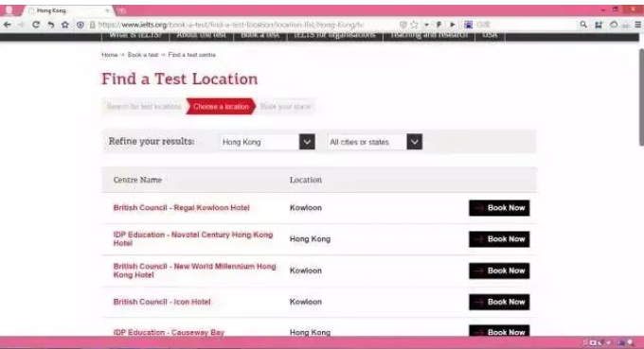Image resolution: width=644 pixels, height=349 pixels.
Task: Open IDP Education - Causeway Bay link
Action: coord(169,332)
